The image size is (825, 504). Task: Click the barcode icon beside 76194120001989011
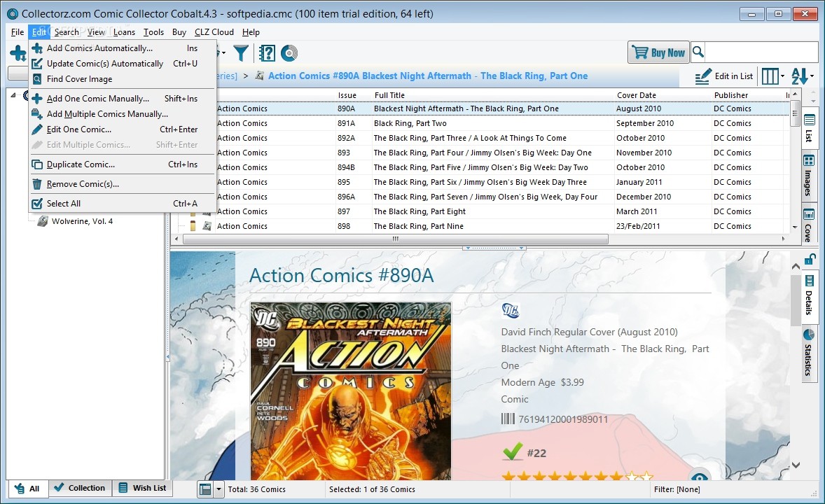508,419
